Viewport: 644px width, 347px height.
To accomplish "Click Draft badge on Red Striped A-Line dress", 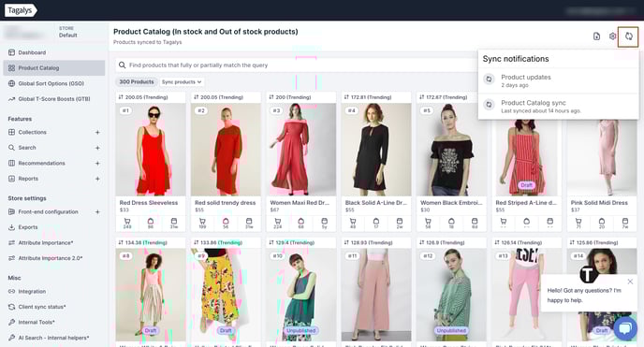I will [527, 185].
